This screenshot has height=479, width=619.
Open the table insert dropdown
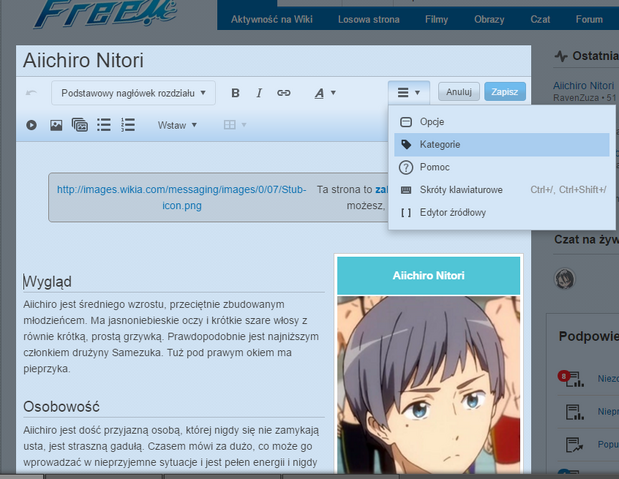[x=235, y=125]
